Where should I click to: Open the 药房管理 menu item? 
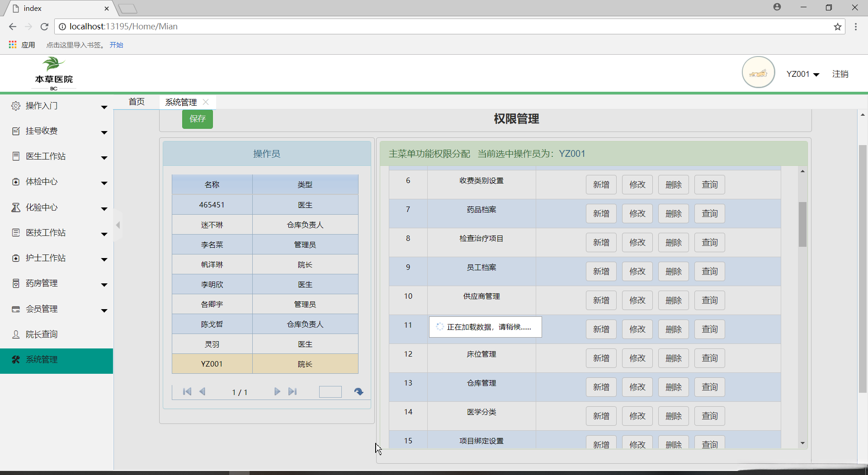click(57, 283)
